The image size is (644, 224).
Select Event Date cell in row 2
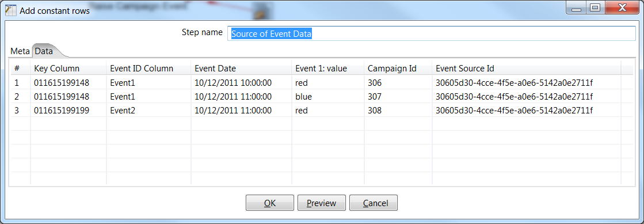tap(242, 97)
